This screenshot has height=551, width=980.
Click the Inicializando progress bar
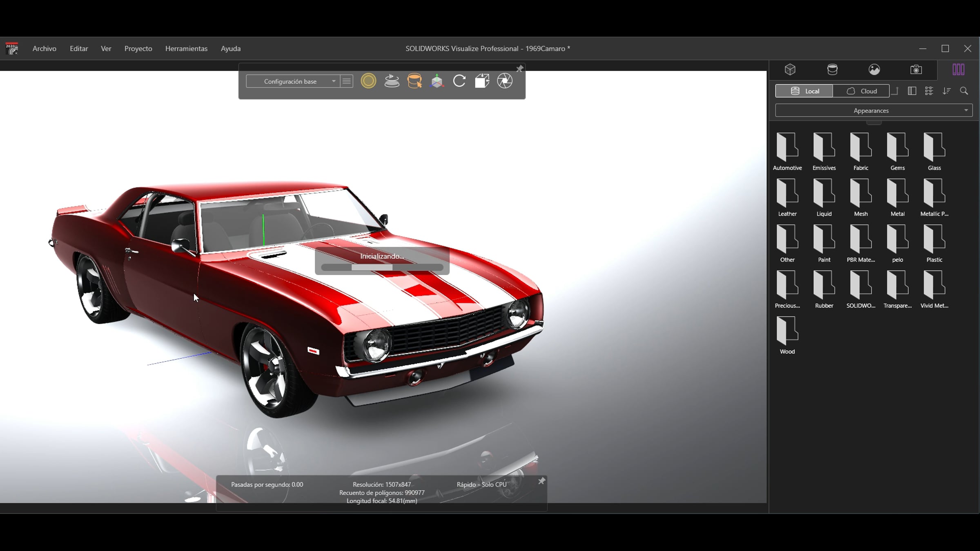point(382,267)
